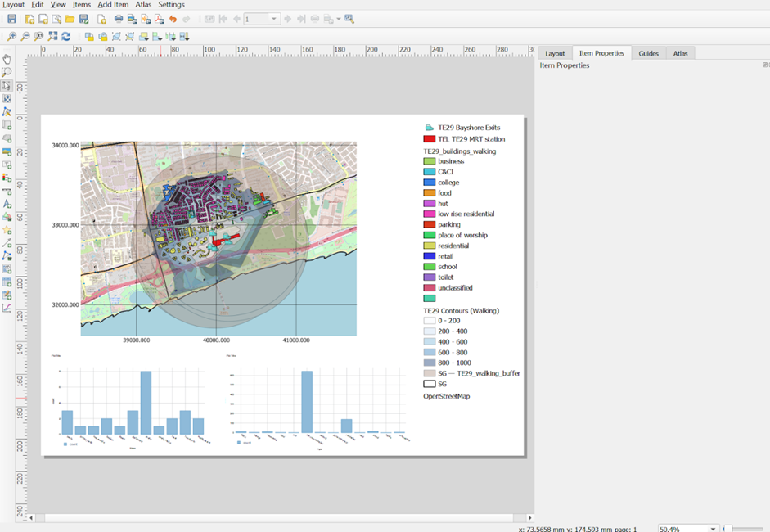The width and height of the screenshot is (770, 532).
Task: Click the Export as PDF icon
Action: [x=159, y=19]
